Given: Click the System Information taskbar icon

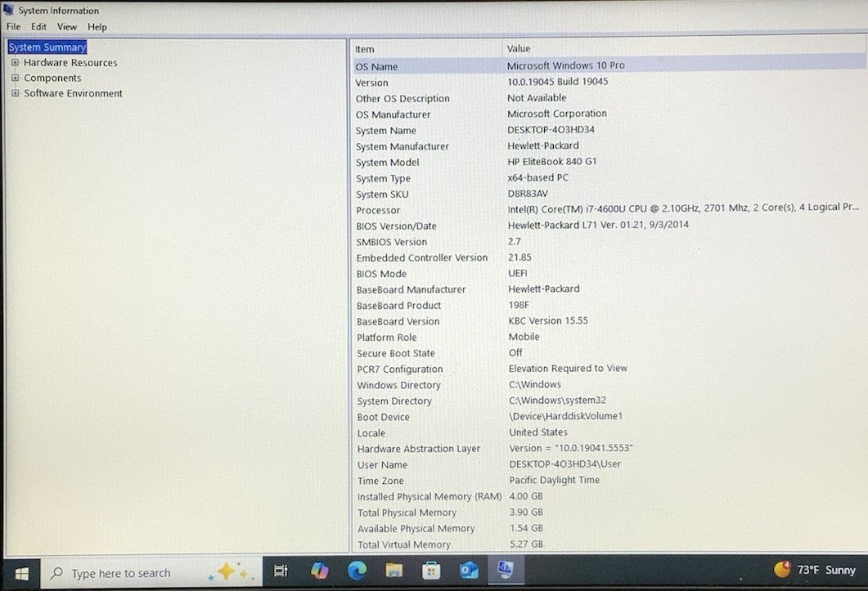Looking at the screenshot, I should click(506, 571).
